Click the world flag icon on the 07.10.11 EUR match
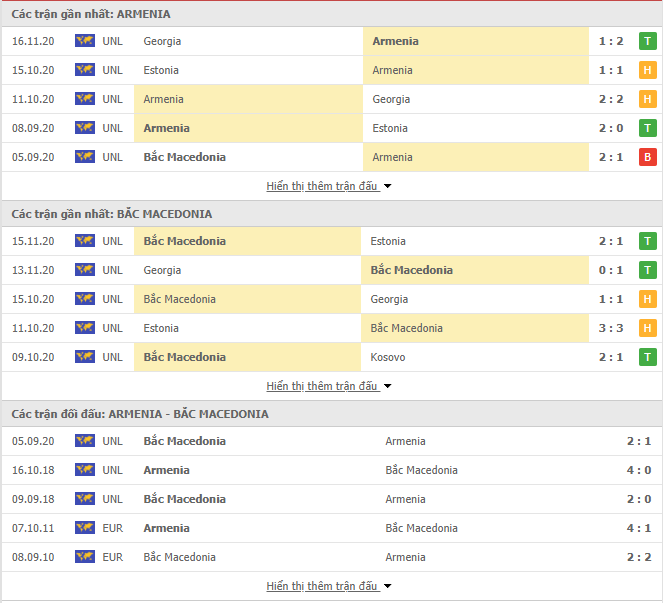This screenshot has width=663, height=603. click(x=85, y=527)
